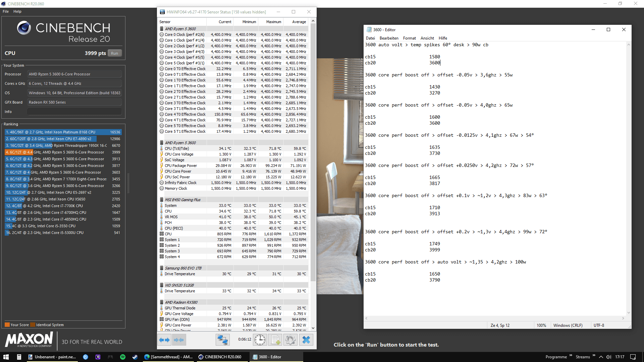
Task: Click the Info input field in Cinebench
Action: 74,112
